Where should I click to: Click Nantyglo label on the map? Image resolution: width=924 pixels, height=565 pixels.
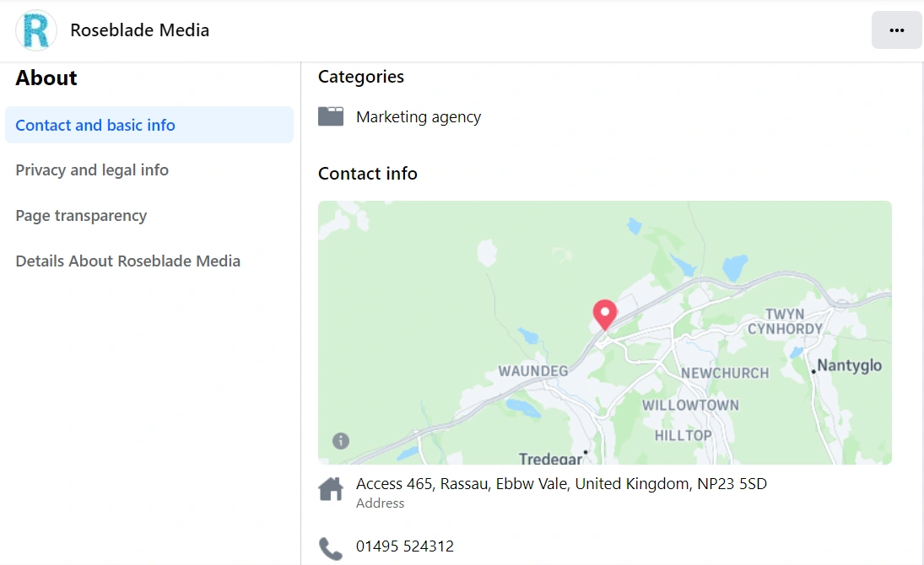coord(850,365)
